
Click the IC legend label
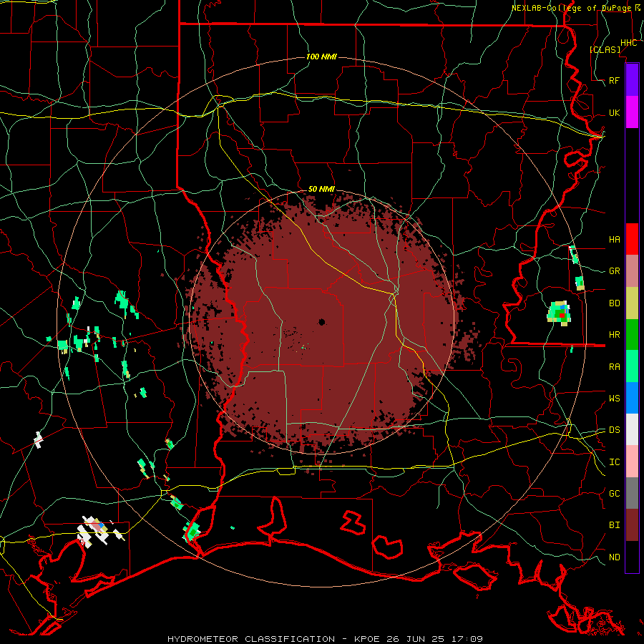(614, 462)
